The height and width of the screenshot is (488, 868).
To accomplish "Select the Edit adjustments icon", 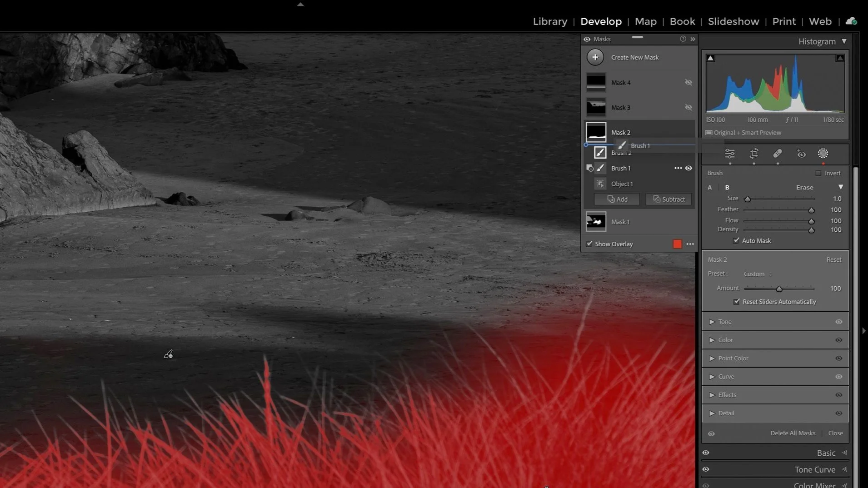I will (x=730, y=154).
